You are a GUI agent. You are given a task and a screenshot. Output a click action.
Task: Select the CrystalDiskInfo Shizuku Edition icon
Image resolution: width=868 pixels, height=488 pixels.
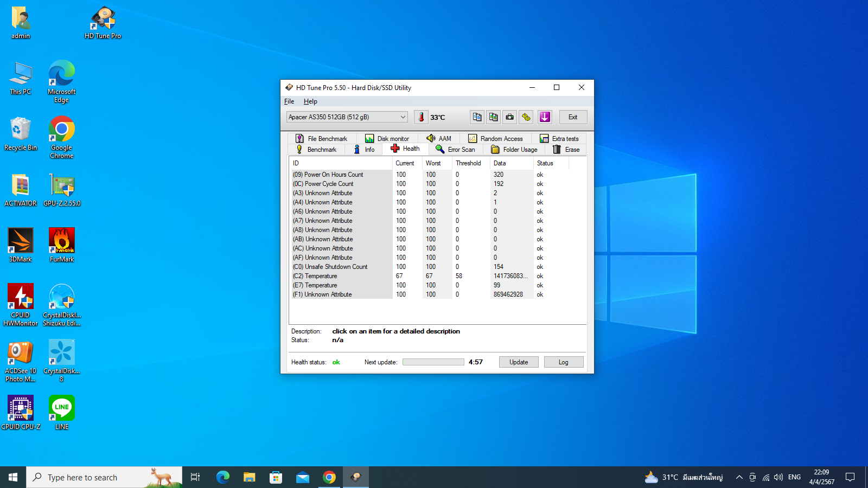[62, 305]
